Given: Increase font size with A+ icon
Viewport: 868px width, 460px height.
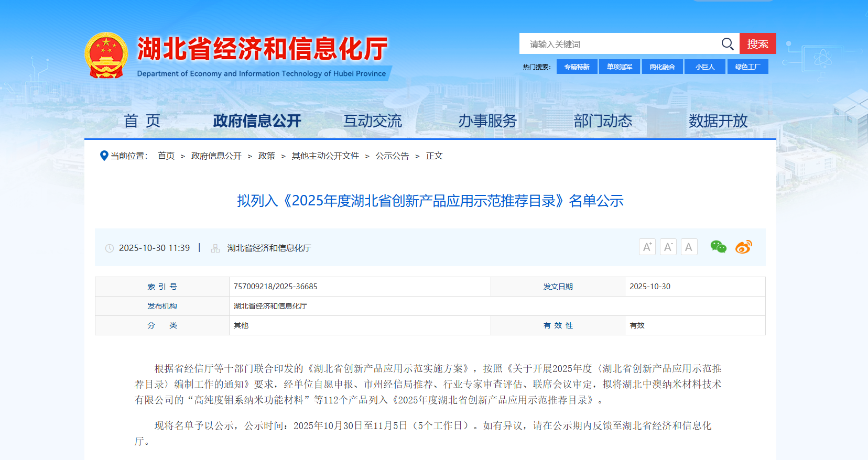Looking at the screenshot, I should coord(647,247).
